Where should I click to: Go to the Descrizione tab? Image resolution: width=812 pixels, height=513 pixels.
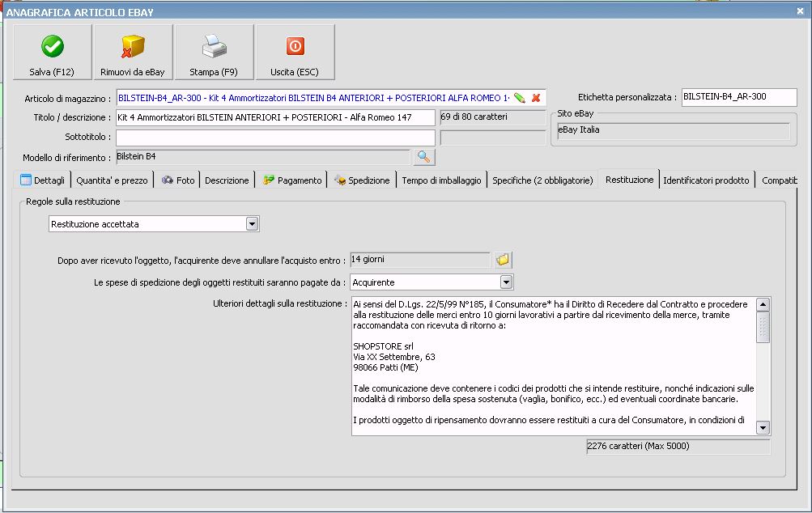(x=227, y=180)
